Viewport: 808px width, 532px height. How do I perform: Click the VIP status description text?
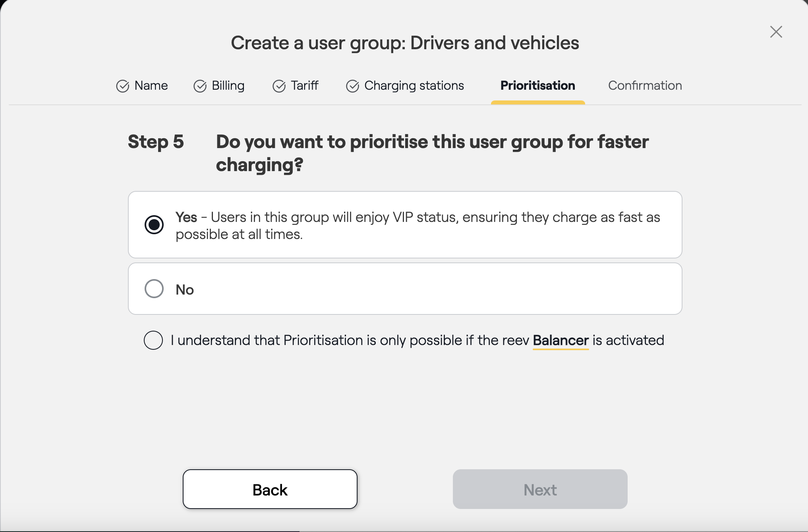coord(417,226)
